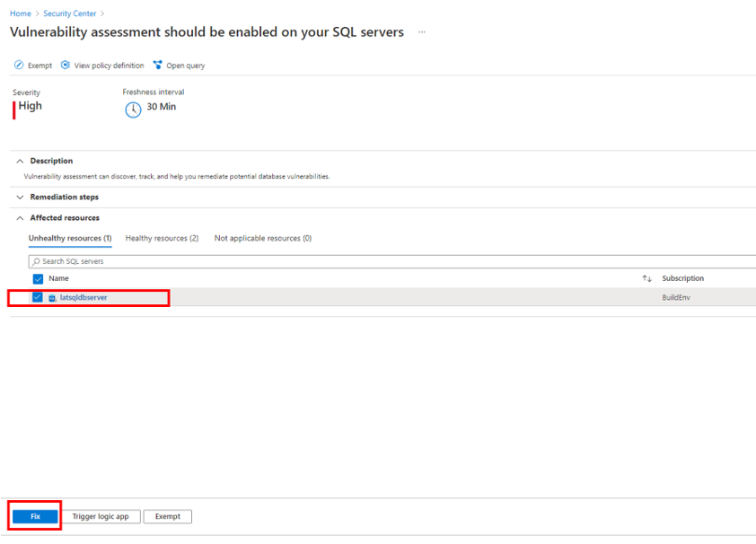Select the Unhealthy resources (1) tab

[70, 239]
